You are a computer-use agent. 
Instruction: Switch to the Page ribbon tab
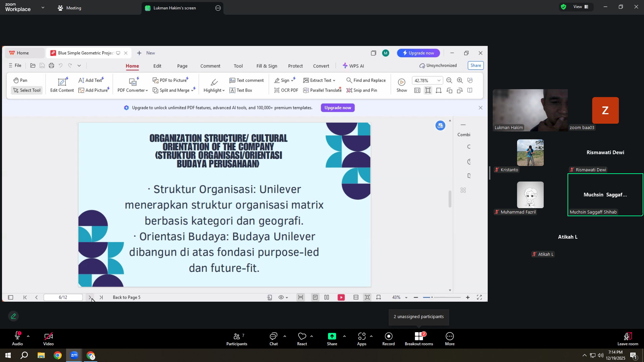(182, 66)
